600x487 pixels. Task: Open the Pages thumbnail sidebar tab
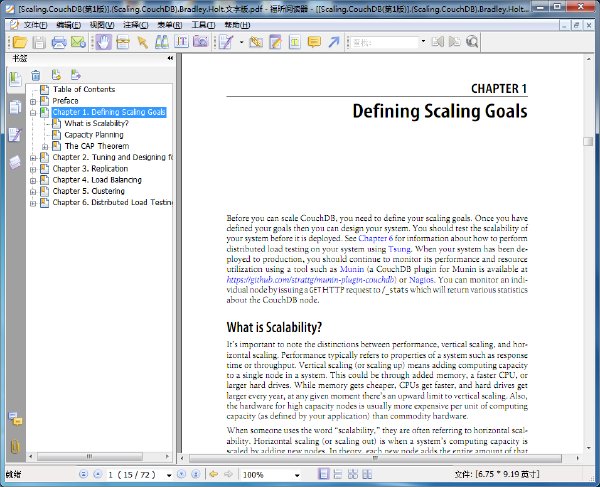click(x=15, y=107)
